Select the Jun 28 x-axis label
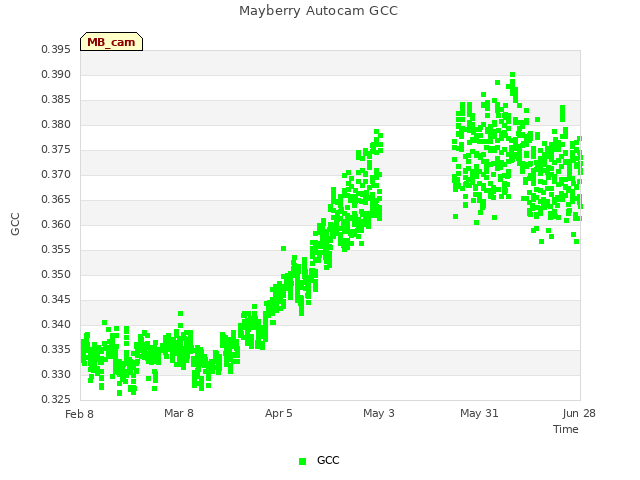 pyautogui.click(x=579, y=413)
